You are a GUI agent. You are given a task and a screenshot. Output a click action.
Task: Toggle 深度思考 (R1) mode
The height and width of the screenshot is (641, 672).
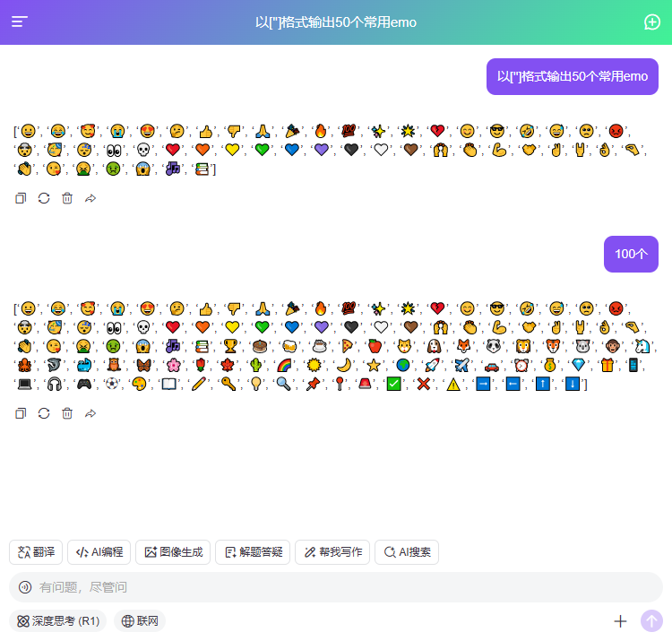pyautogui.click(x=58, y=621)
